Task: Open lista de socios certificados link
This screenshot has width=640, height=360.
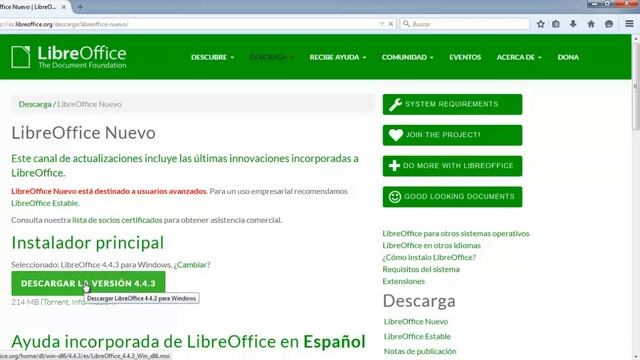Action: click(117, 220)
